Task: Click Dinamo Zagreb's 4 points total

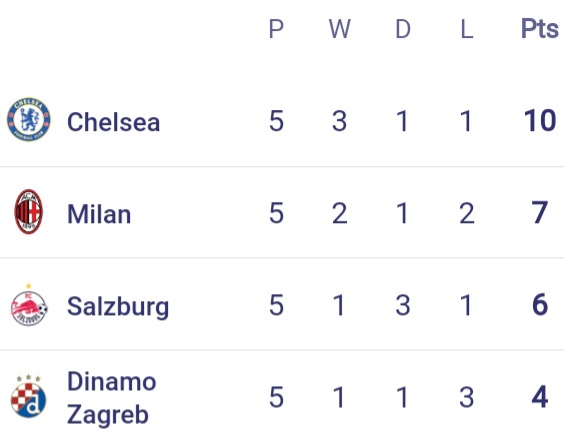Action: pyautogui.click(x=540, y=397)
